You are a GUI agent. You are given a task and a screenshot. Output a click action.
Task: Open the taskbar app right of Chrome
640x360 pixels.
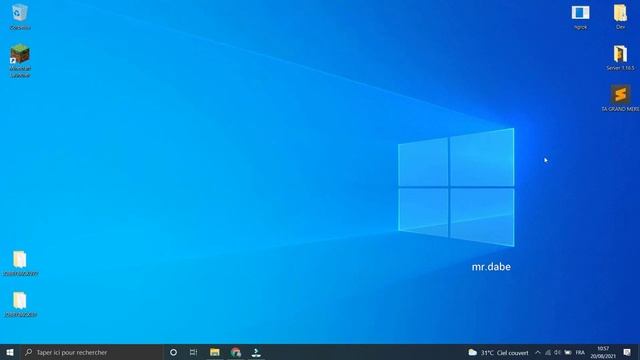[x=256, y=352]
